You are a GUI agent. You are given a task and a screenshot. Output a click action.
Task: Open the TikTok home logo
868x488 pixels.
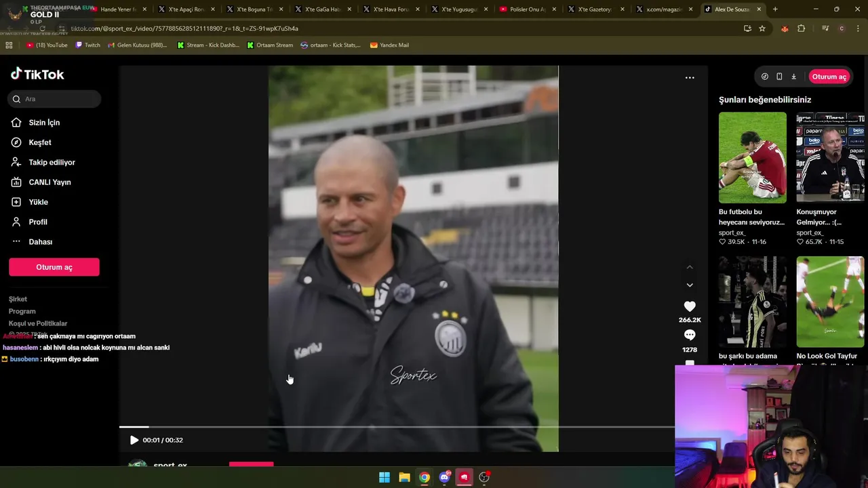(x=37, y=74)
